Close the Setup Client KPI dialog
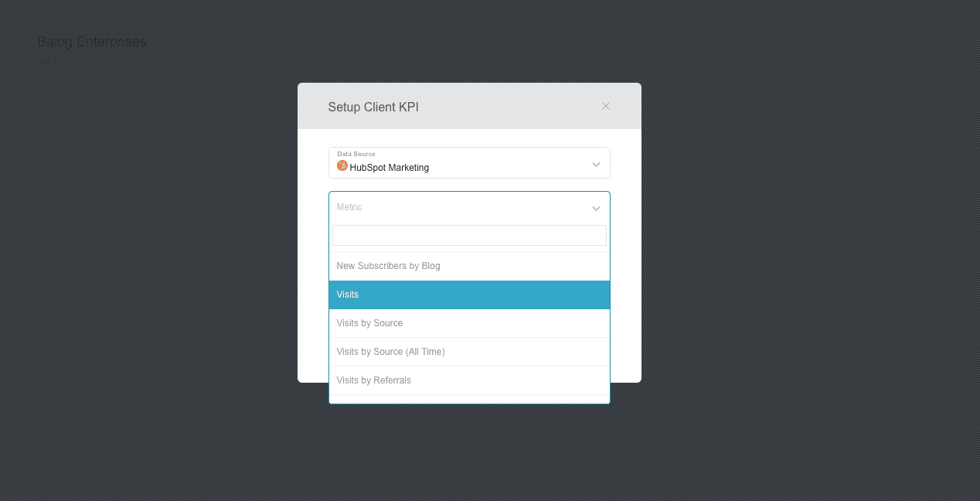 pyautogui.click(x=606, y=106)
